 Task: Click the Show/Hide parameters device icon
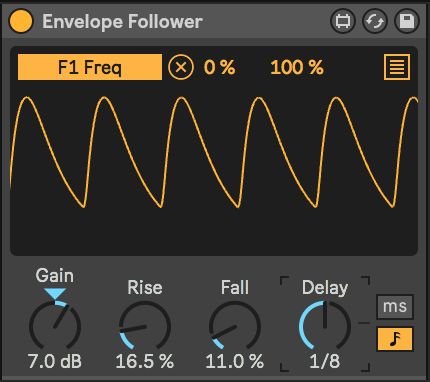[x=343, y=21]
